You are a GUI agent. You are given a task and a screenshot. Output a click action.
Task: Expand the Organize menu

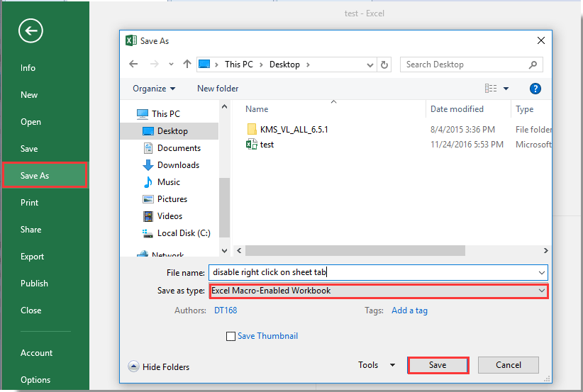click(x=154, y=89)
